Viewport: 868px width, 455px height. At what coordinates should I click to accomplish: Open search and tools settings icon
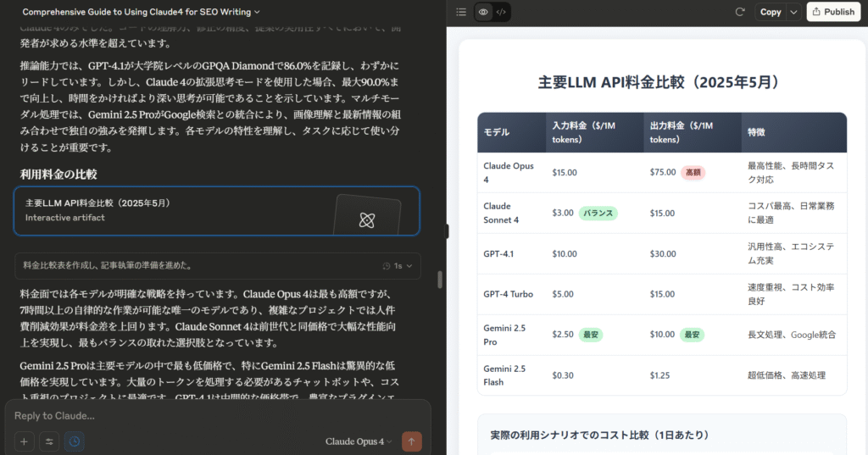(x=49, y=441)
